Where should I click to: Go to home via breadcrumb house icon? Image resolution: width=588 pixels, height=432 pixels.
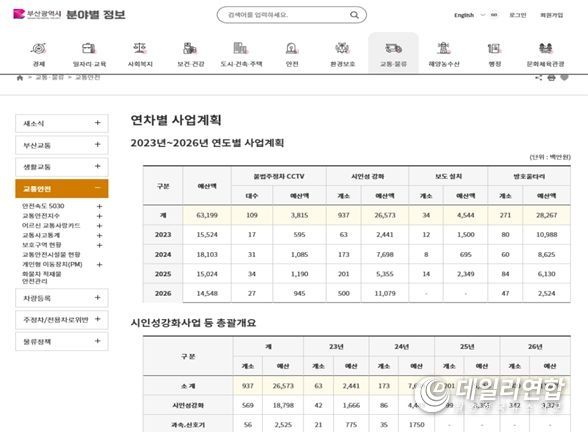click(x=20, y=77)
